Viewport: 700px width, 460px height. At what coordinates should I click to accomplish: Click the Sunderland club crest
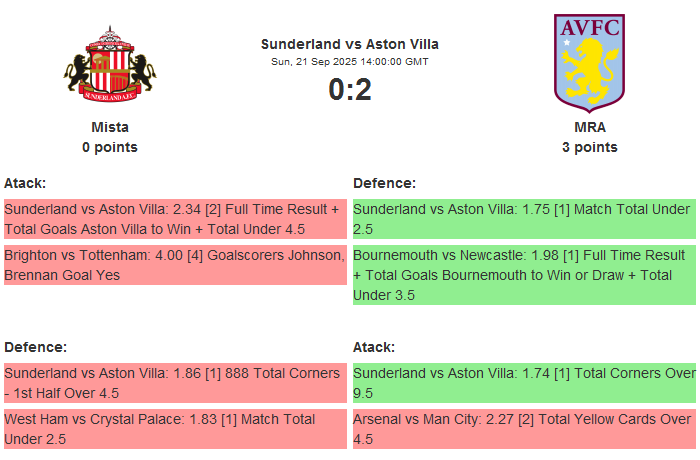pyautogui.click(x=110, y=64)
